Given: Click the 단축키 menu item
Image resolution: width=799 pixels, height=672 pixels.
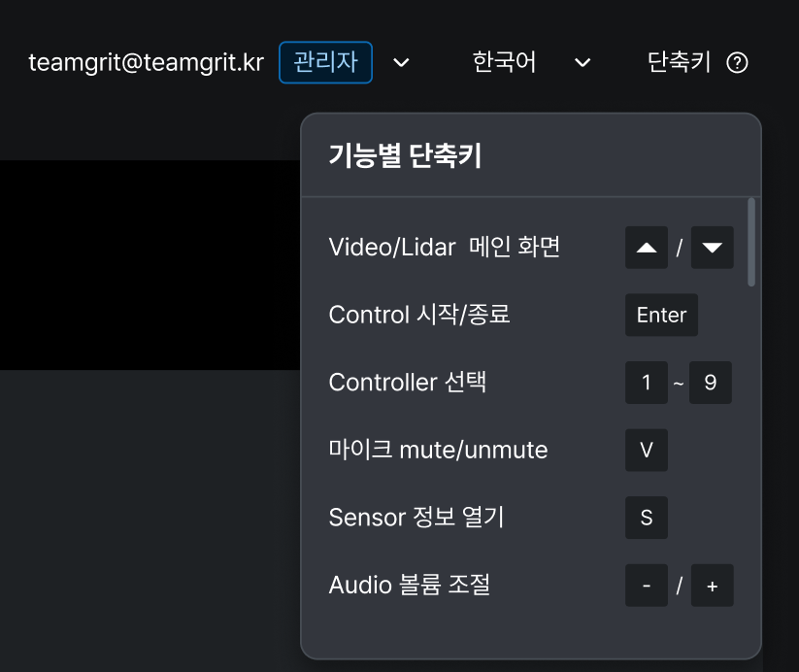Looking at the screenshot, I should (x=678, y=62).
